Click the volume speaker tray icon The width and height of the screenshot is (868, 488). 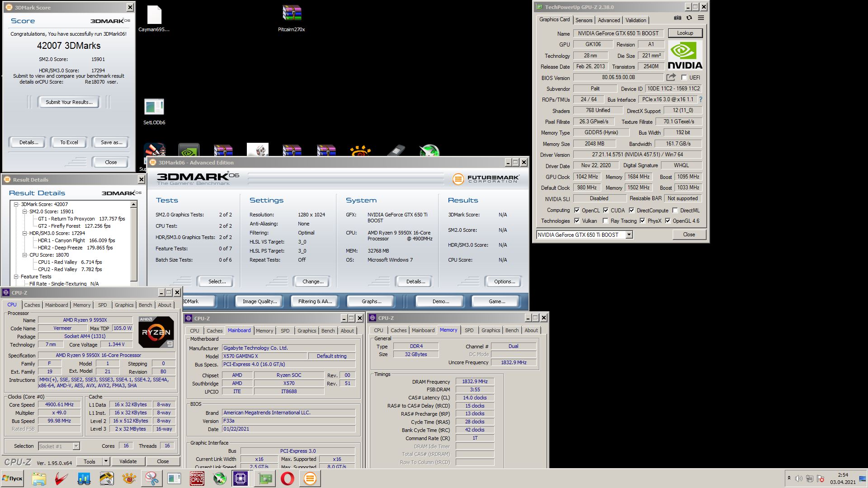[x=798, y=479]
